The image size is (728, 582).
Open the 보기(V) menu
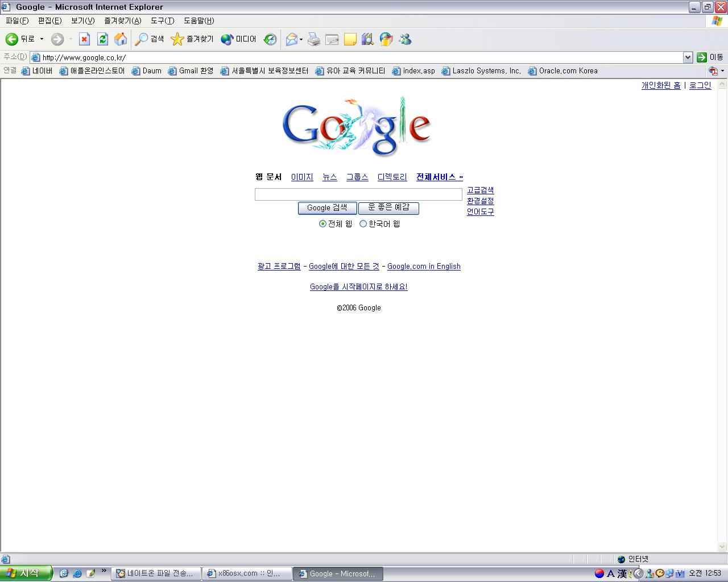coord(82,21)
